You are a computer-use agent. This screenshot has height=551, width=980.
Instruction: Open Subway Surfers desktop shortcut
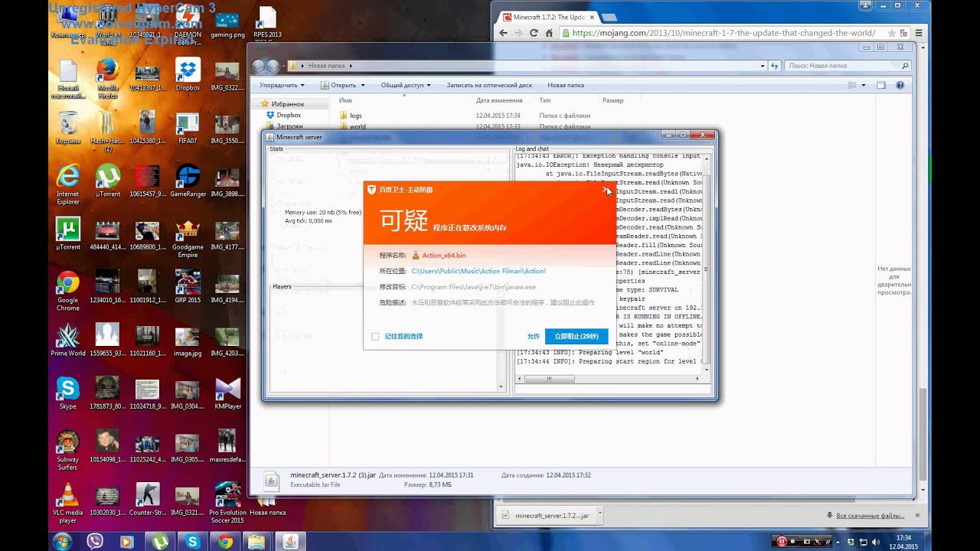(x=68, y=450)
